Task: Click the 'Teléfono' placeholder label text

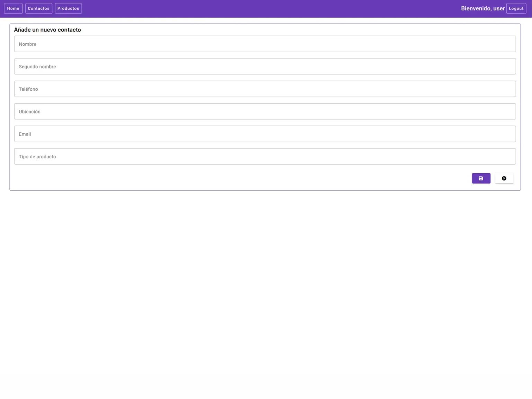Action: tap(28, 89)
